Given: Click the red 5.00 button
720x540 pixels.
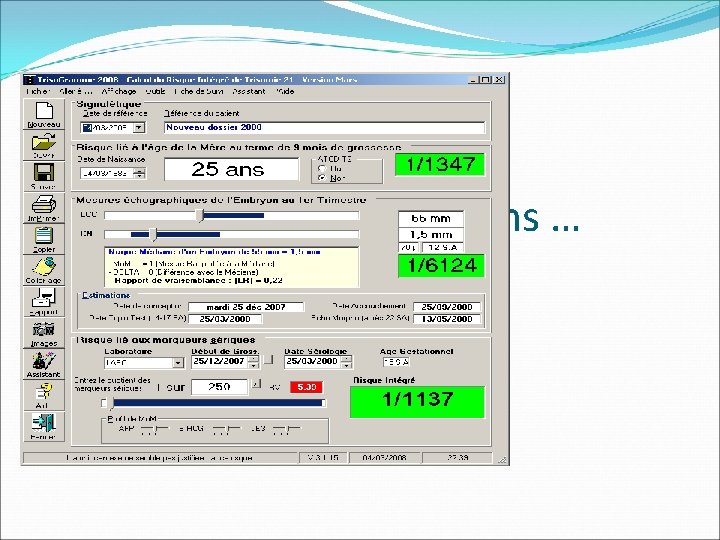Looking at the screenshot, I should pyautogui.click(x=306, y=387).
